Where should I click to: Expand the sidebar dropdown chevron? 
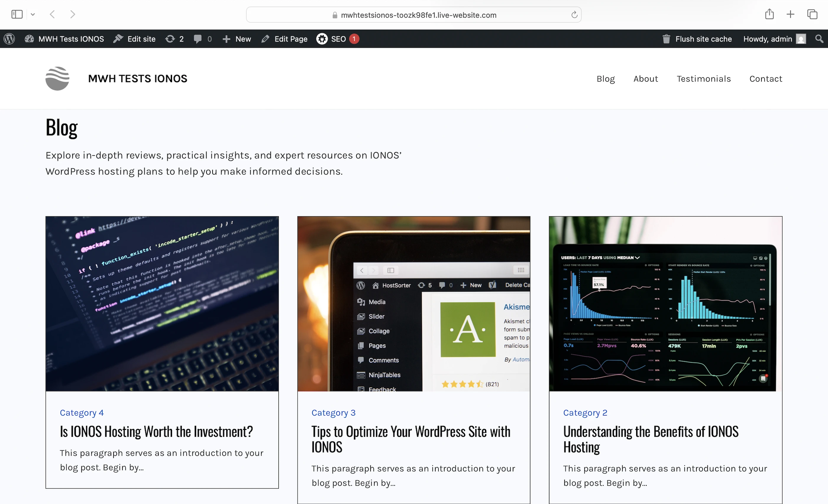click(x=33, y=14)
